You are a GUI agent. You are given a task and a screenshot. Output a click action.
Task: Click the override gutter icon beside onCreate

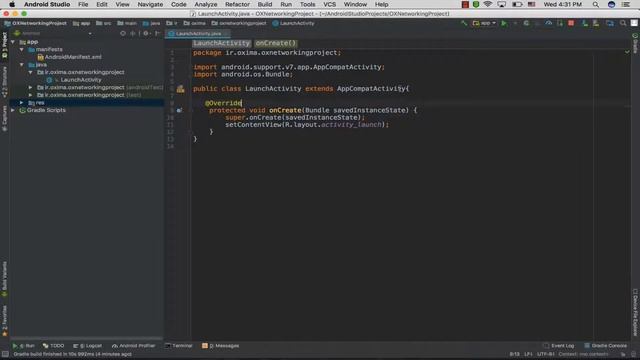coord(179,110)
